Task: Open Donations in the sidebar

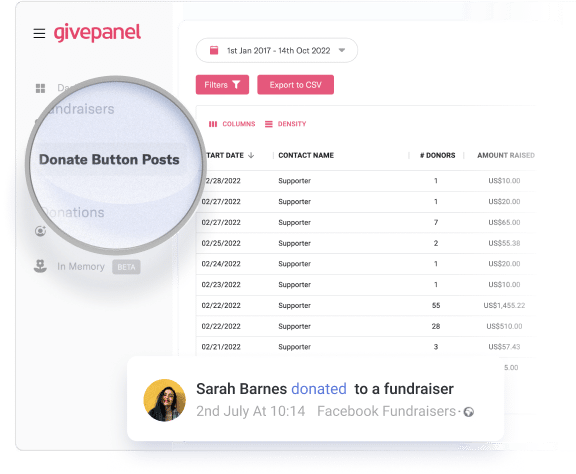Action: pos(73,212)
